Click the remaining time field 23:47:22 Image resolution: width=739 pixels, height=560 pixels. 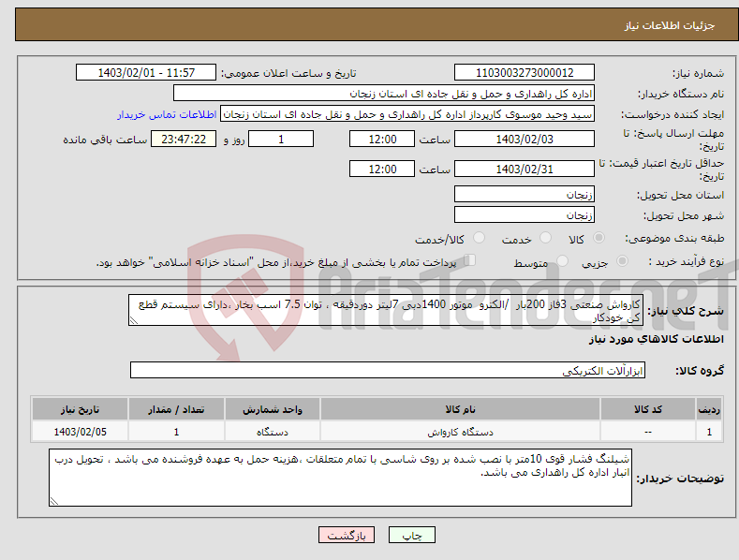184,139
